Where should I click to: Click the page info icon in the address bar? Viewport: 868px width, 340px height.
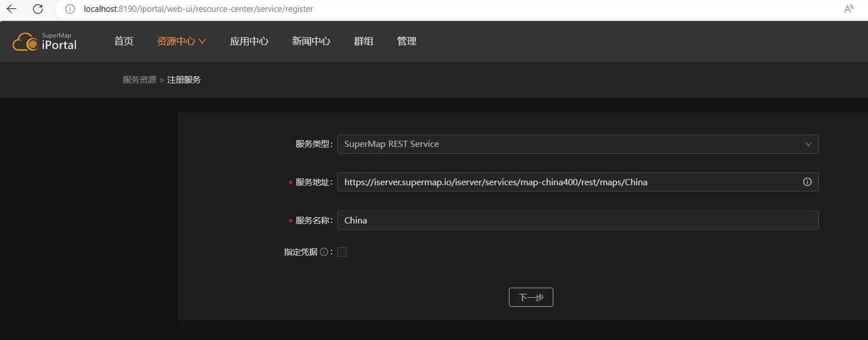(x=69, y=8)
